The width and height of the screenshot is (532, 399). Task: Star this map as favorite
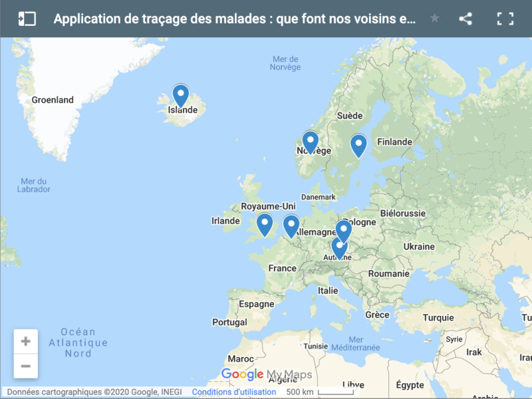click(x=435, y=19)
